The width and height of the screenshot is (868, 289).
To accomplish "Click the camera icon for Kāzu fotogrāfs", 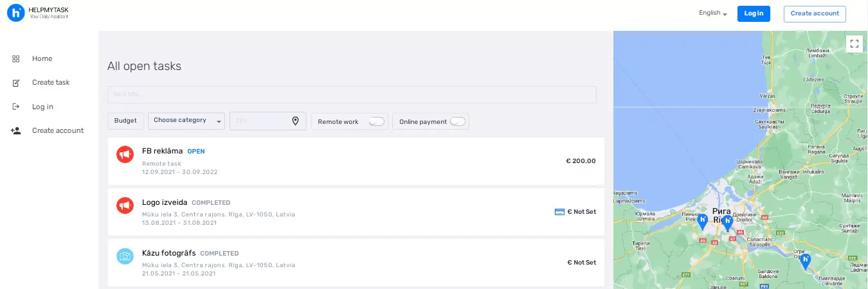I will click(x=124, y=256).
